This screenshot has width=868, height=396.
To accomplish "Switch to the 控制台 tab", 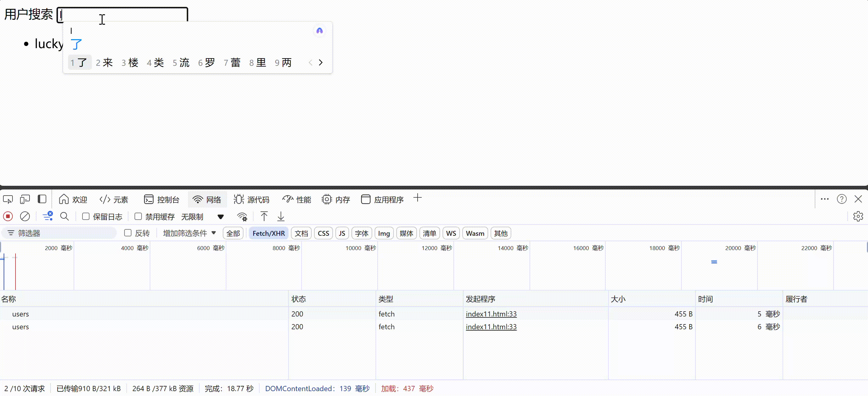I will pos(161,199).
